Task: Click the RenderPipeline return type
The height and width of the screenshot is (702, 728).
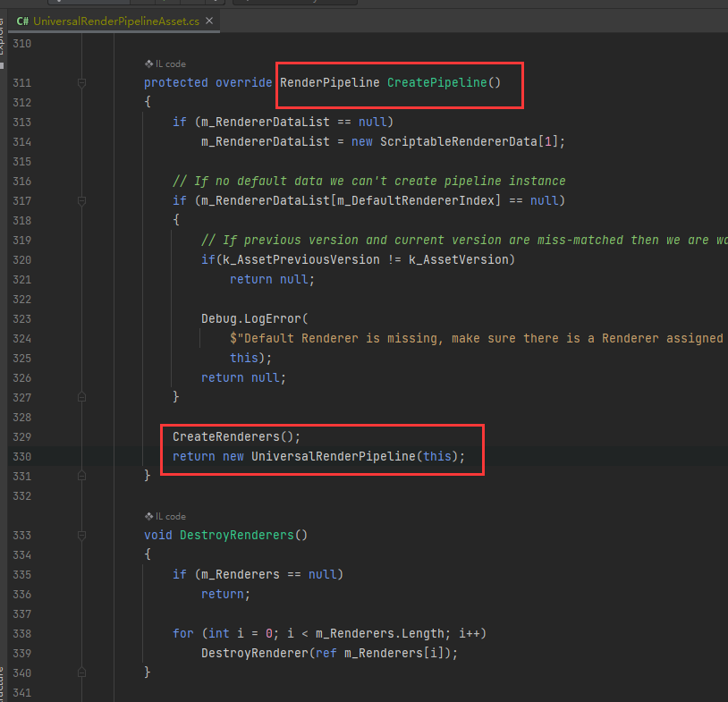Action: (x=330, y=82)
